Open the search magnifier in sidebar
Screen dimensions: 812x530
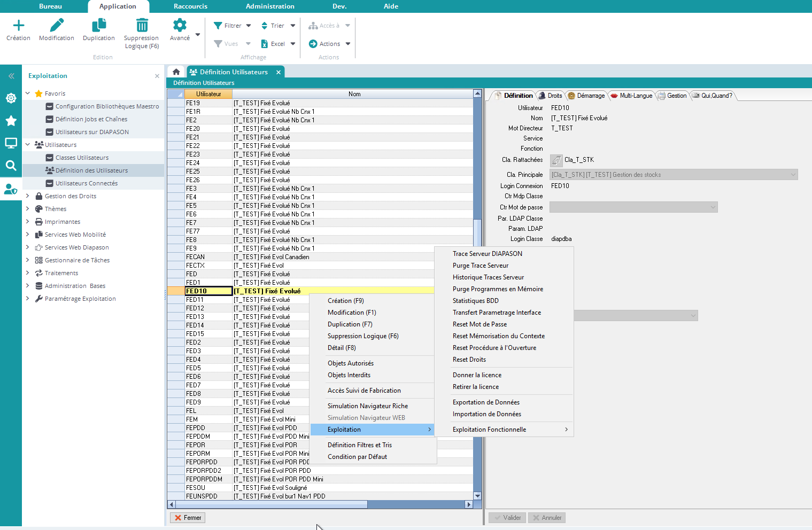(11, 166)
